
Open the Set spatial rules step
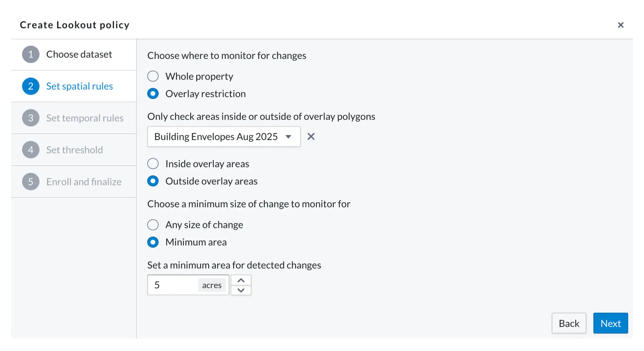coord(79,86)
